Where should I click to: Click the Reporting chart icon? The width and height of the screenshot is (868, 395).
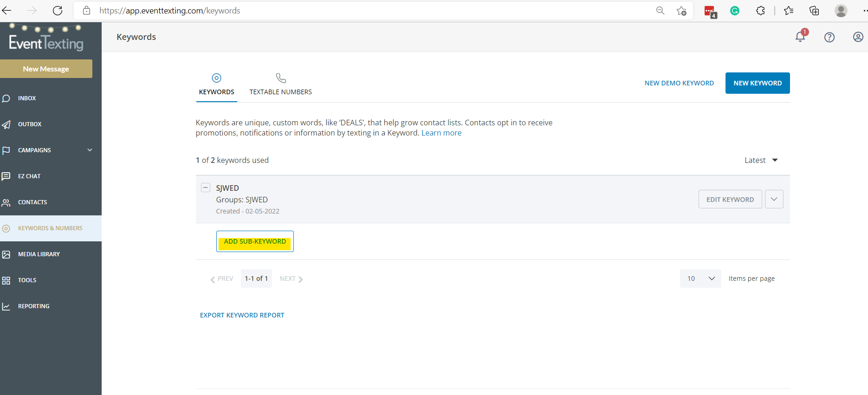[6, 306]
